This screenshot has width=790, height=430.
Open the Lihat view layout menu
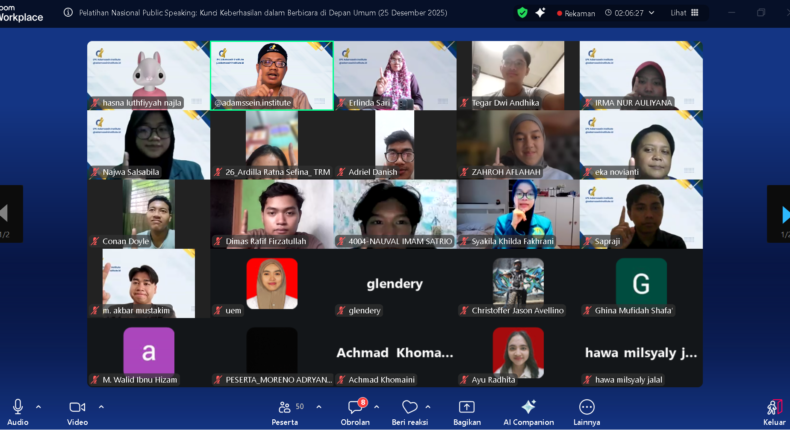coord(684,13)
